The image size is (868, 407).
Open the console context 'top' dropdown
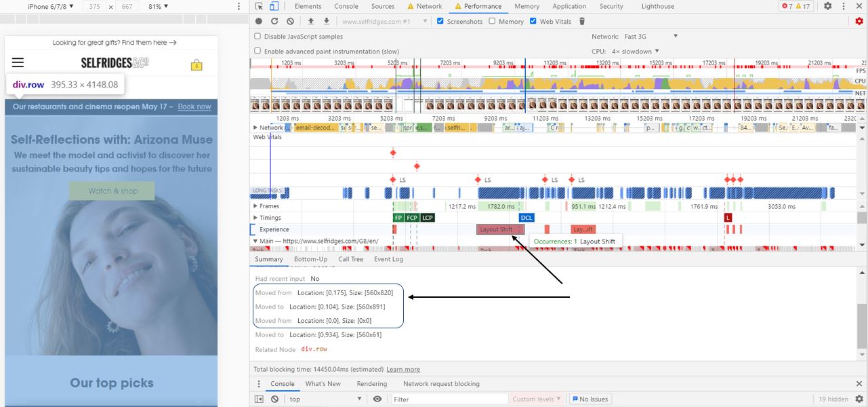click(326, 399)
